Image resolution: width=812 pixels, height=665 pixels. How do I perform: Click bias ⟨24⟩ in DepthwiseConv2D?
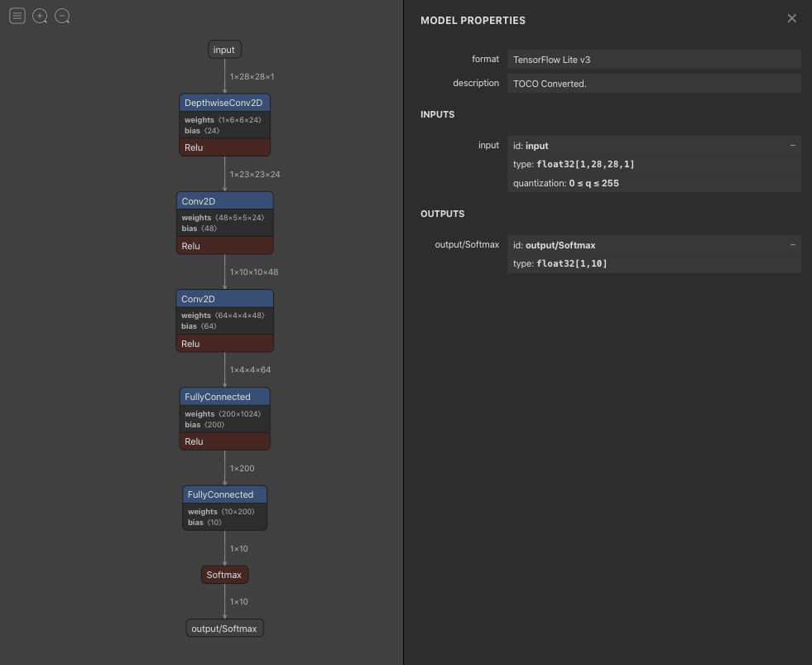(202, 131)
